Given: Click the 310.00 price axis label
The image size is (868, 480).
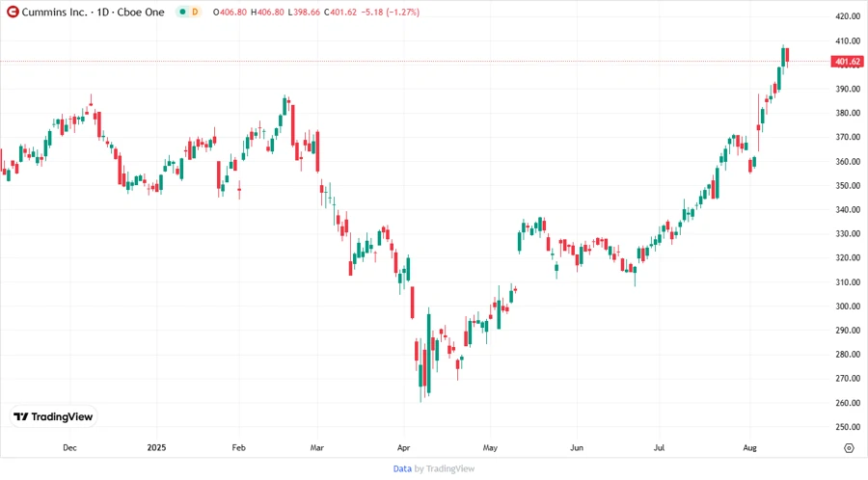Looking at the screenshot, I should [x=848, y=282].
